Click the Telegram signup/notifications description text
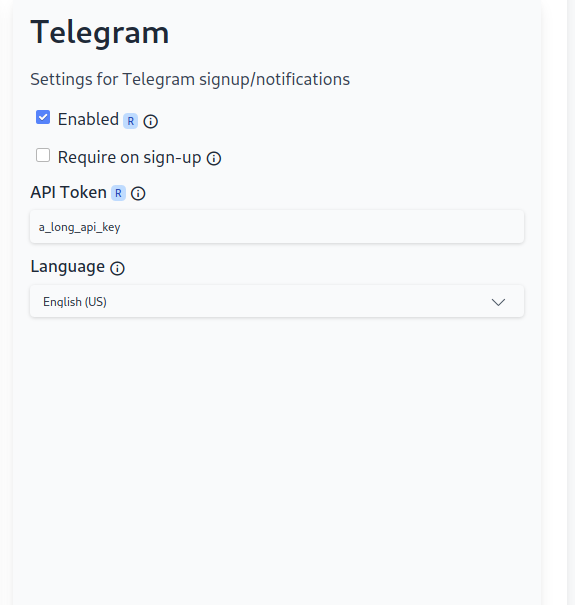575x605 pixels. (190, 79)
